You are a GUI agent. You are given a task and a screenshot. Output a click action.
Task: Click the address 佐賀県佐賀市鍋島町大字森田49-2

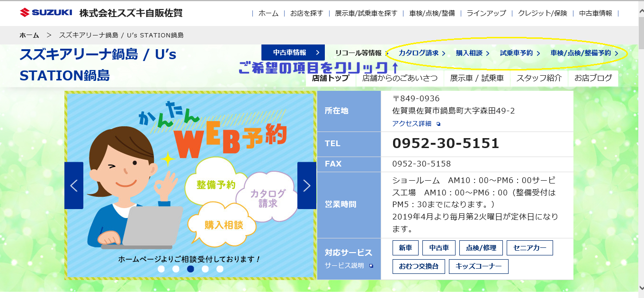click(454, 111)
